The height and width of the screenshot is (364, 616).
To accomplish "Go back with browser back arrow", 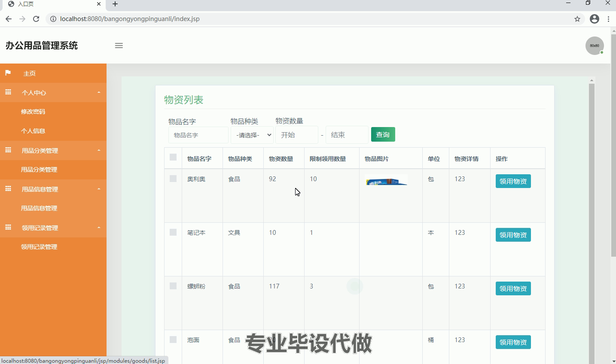I will 9,19.
